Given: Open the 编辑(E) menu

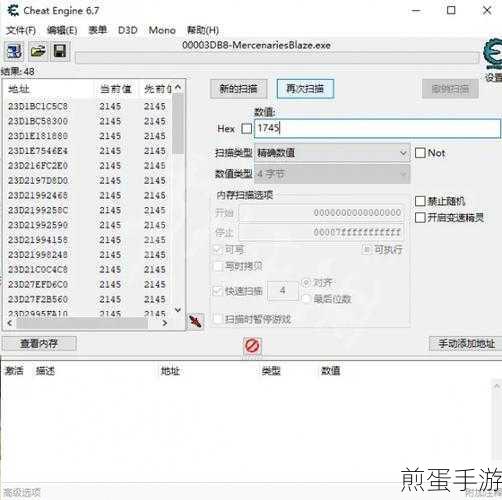Looking at the screenshot, I should 62,30.
